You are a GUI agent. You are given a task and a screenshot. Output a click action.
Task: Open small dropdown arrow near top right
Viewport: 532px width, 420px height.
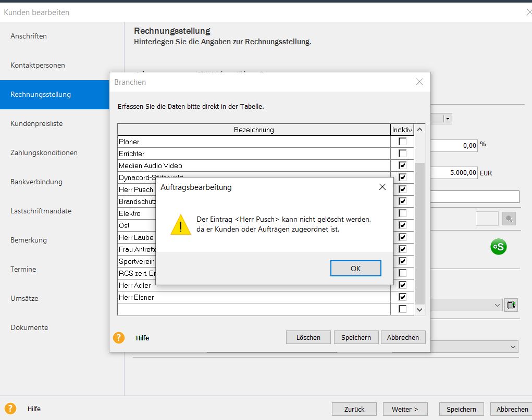pos(448,119)
